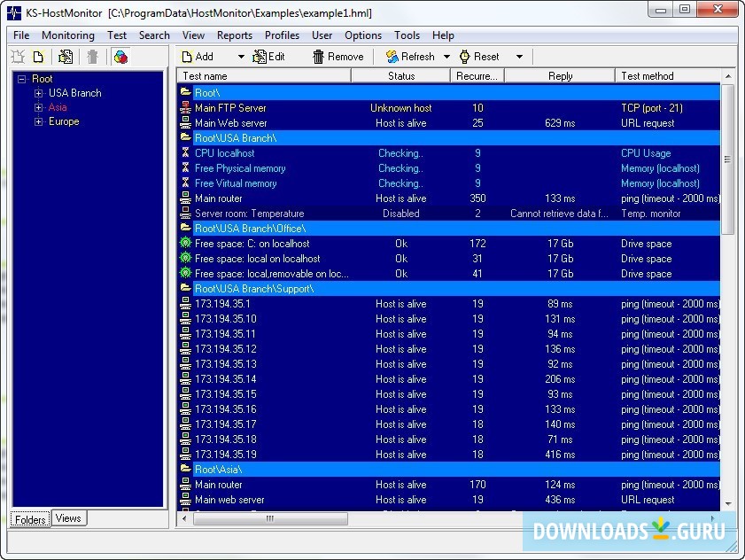Click the Add test button
The width and height of the screenshot is (745, 560).
click(x=198, y=57)
